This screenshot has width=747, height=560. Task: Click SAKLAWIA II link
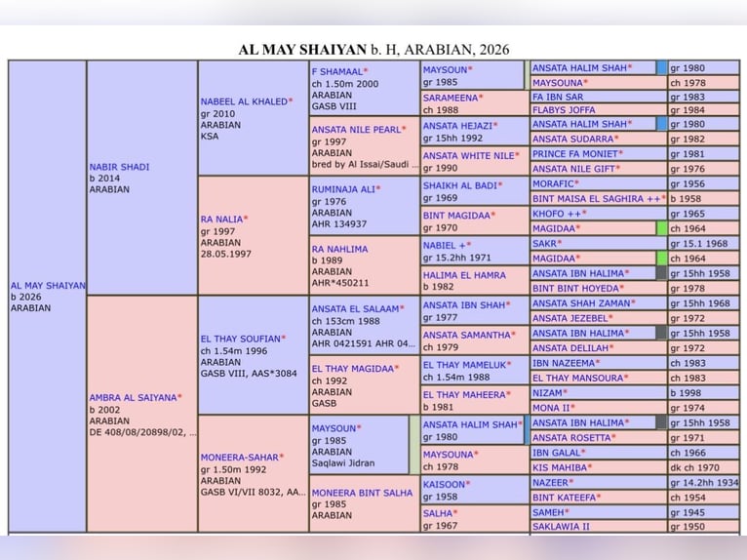click(x=561, y=526)
